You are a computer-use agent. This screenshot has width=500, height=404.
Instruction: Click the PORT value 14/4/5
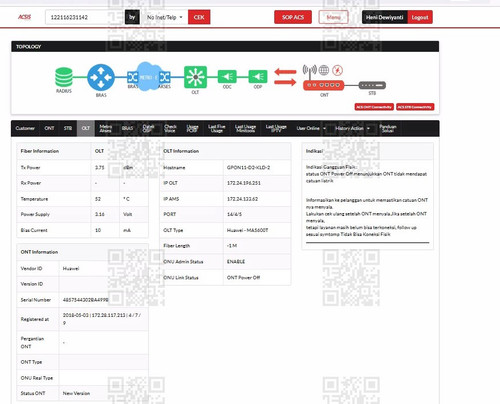click(234, 214)
